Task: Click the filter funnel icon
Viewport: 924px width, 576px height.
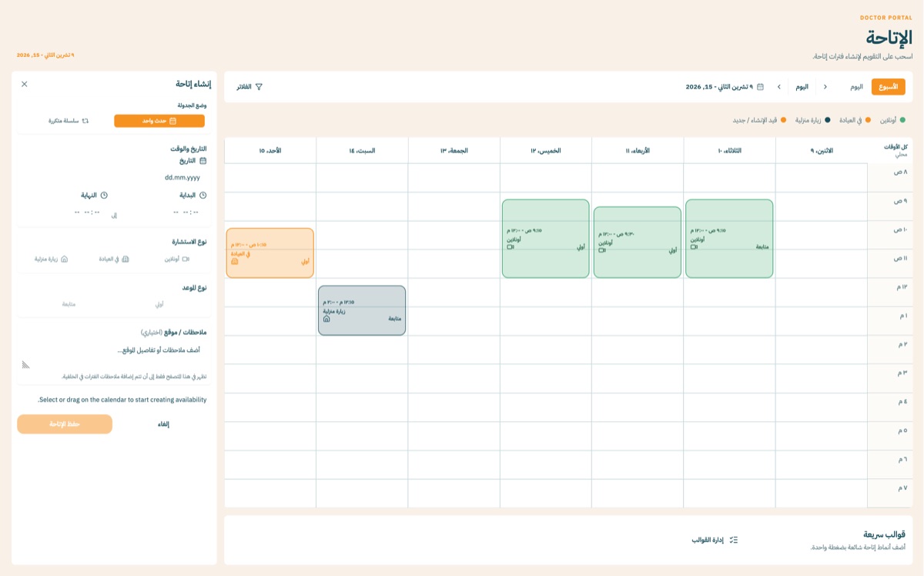Action: [259, 87]
